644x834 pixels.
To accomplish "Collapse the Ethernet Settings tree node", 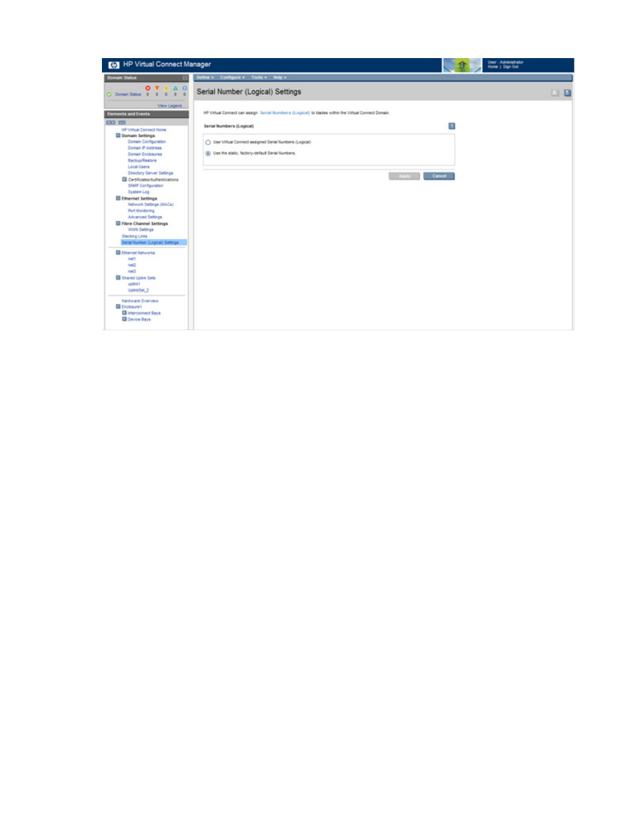I will (x=118, y=199).
